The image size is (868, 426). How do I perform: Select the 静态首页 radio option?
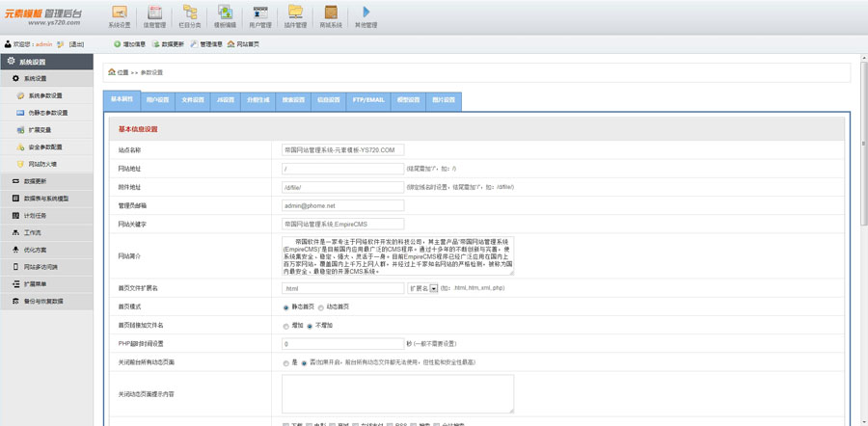click(x=285, y=307)
